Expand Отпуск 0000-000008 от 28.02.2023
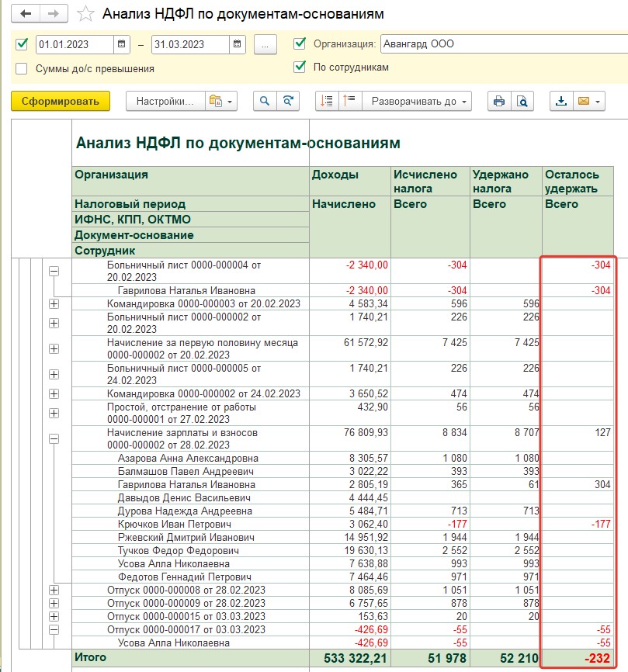Image resolution: width=628 pixels, height=672 pixels. tap(54, 591)
